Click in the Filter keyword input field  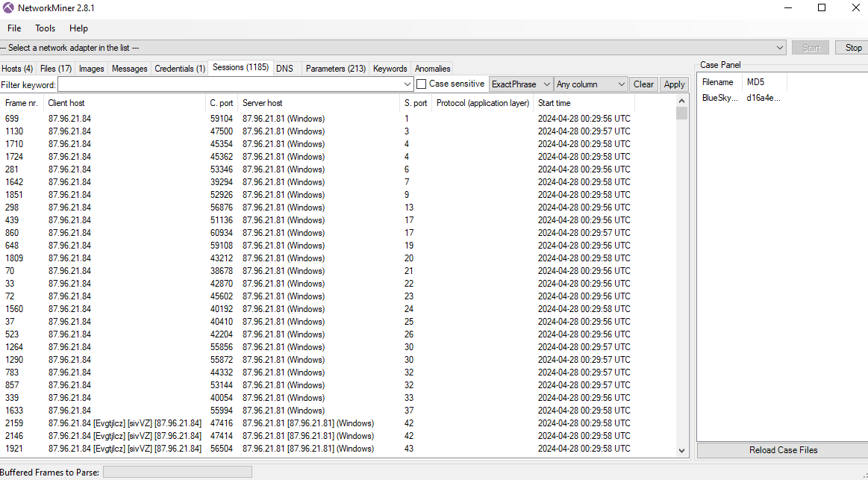pyautogui.click(x=230, y=85)
